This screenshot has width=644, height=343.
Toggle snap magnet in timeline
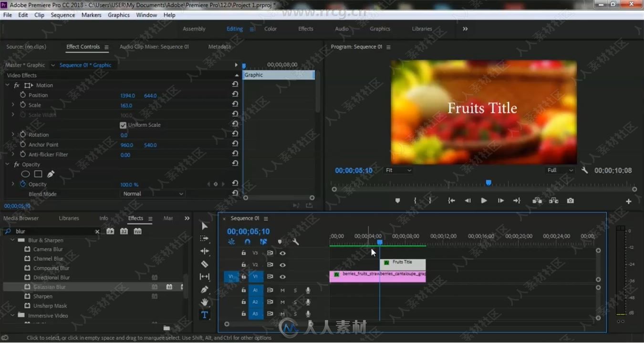pos(247,242)
